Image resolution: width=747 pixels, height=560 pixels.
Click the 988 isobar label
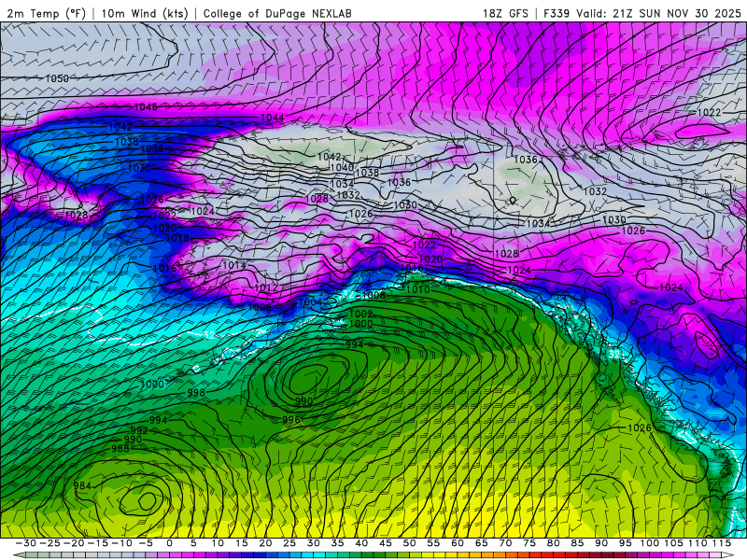pyautogui.click(x=120, y=449)
